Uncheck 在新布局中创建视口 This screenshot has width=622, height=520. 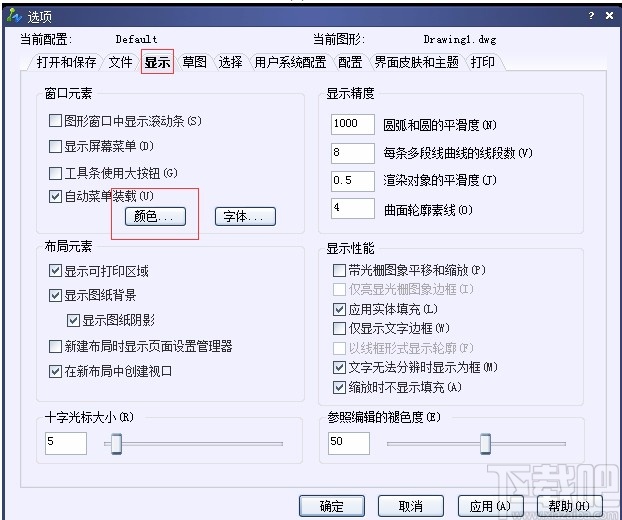[x=55, y=371]
